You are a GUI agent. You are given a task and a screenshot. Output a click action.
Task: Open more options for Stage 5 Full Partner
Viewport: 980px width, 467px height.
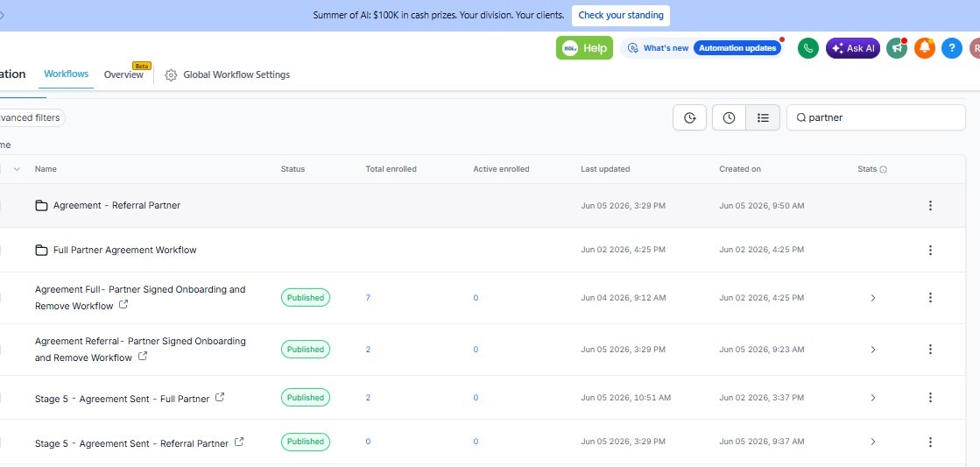[x=930, y=398]
